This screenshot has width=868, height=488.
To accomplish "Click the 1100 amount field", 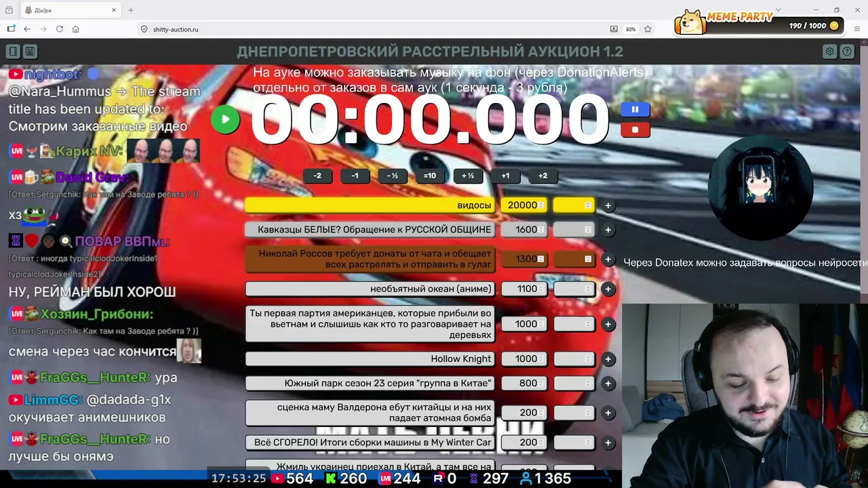I will click(x=524, y=289).
